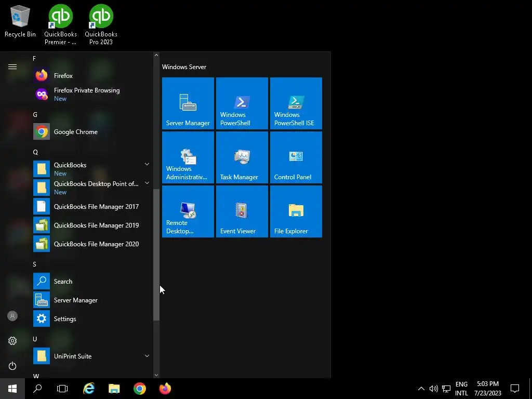Open Task View on the taskbar
532x399 pixels.
[x=62, y=389]
